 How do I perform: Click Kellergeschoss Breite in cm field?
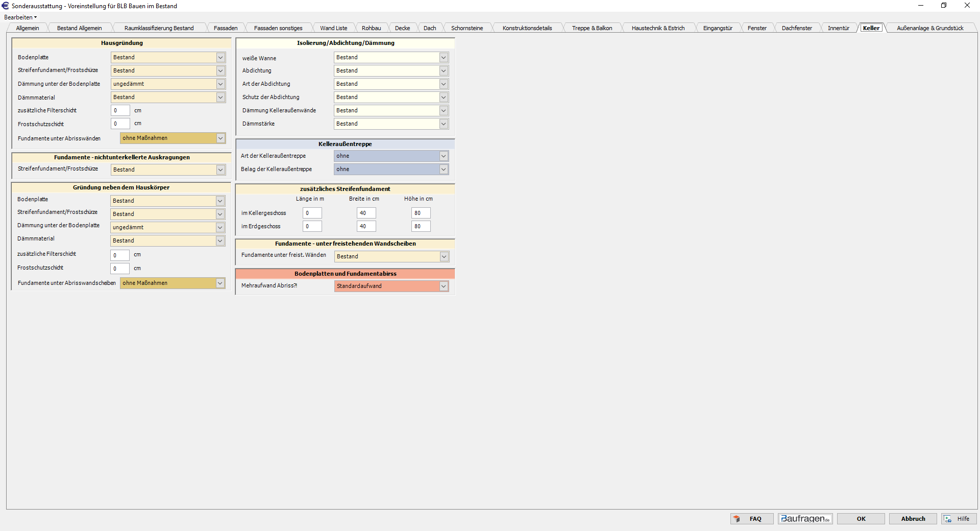366,213
